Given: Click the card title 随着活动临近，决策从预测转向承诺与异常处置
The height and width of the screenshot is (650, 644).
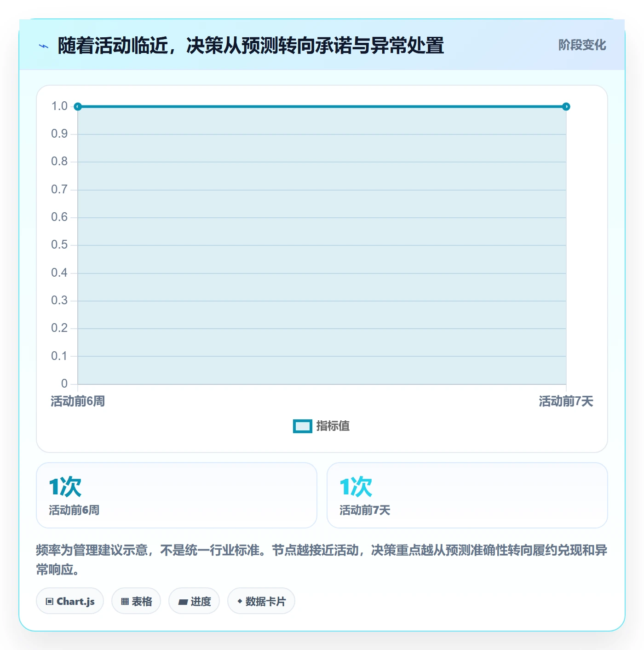Looking at the screenshot, I should click(251, 46).
